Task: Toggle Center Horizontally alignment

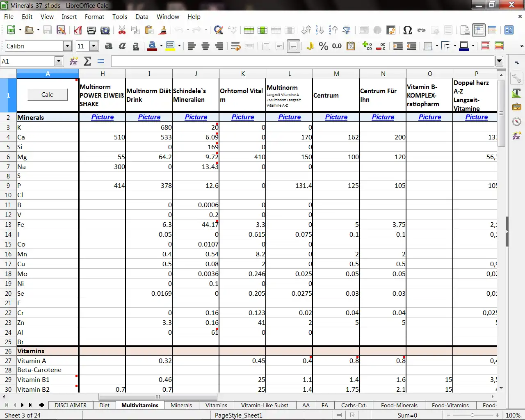Action: point(205,46)
